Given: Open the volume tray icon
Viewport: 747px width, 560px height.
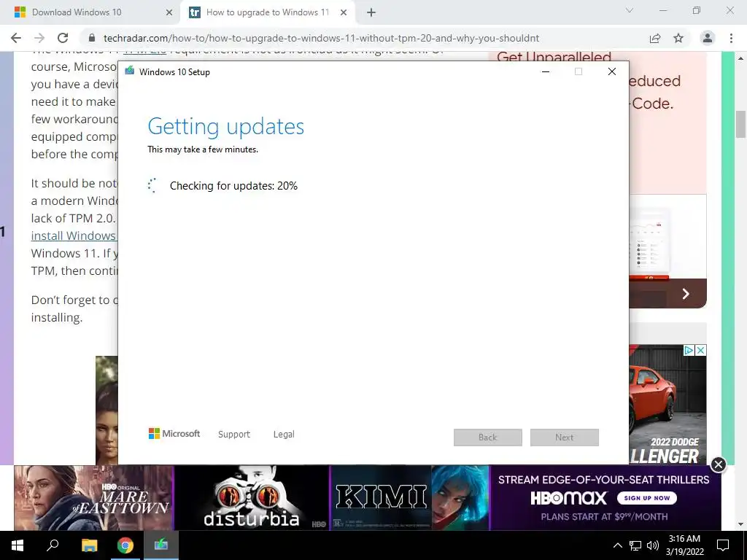Looking at the screenshot, I should 653,545.
